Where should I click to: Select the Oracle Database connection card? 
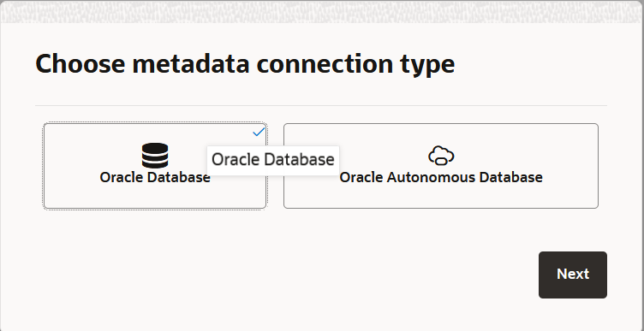(155, 166)
